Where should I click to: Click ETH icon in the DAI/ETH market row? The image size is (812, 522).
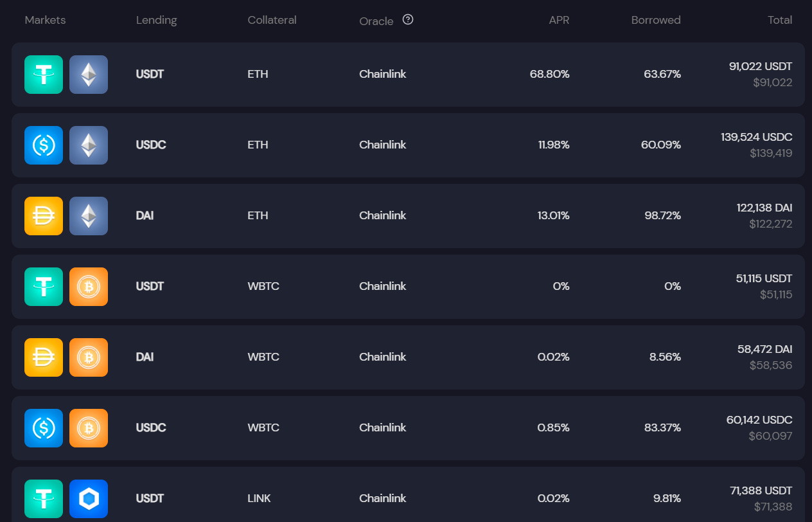click(x=89, y=216)
